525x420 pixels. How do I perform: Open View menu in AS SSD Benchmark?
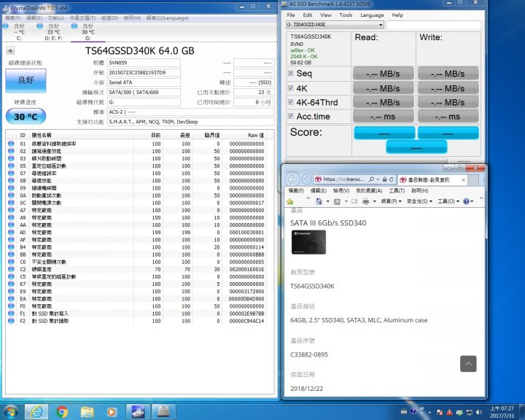(x=325, y=15)
